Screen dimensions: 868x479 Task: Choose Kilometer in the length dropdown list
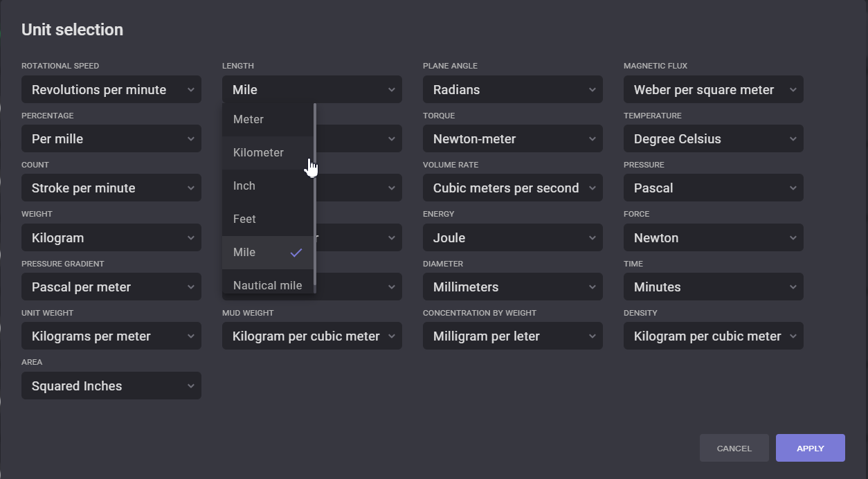click(266, 153)
